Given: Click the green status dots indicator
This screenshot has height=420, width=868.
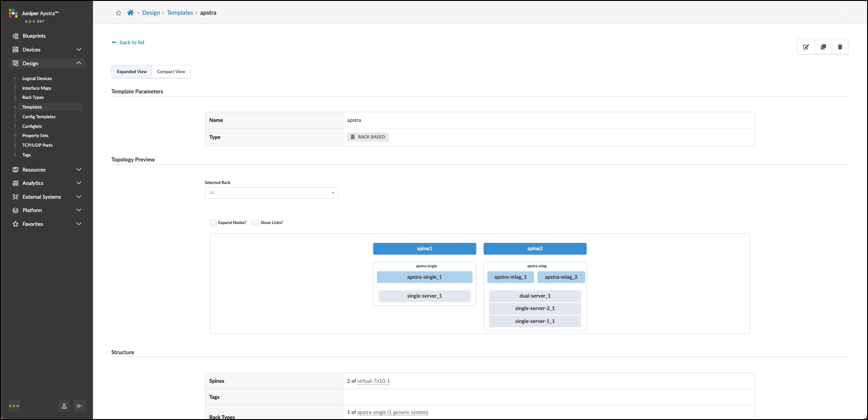Looking at the screenshot, I should (14, 406).
